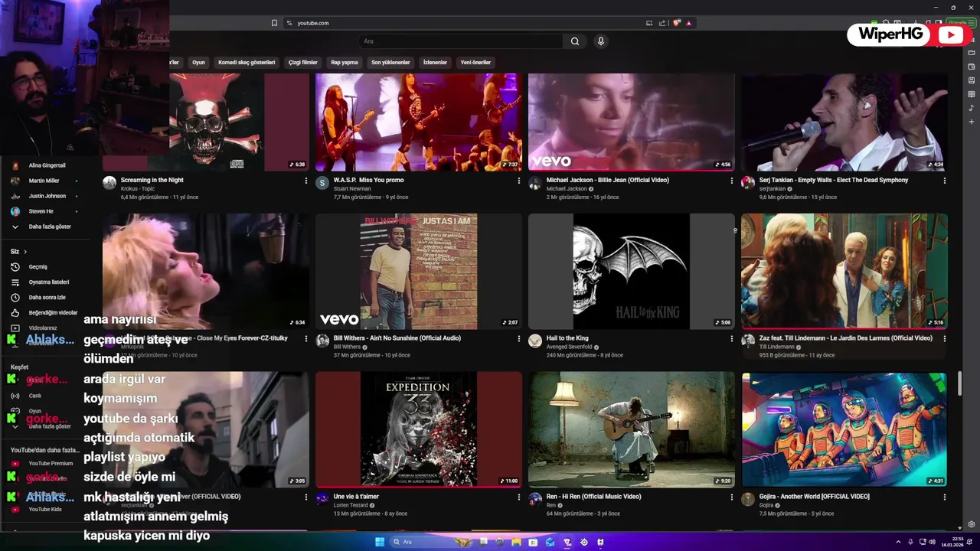Click the page vertical scrollbar thumb
Screen dimensions: 980x551
[960, 383]
